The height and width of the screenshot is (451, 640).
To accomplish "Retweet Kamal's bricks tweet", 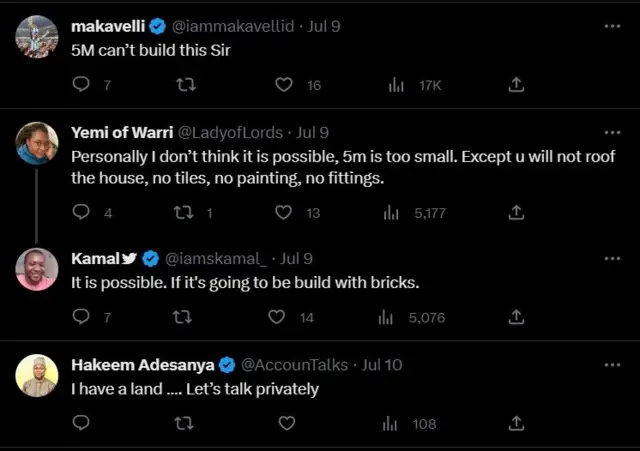I will tap(181, 317).
